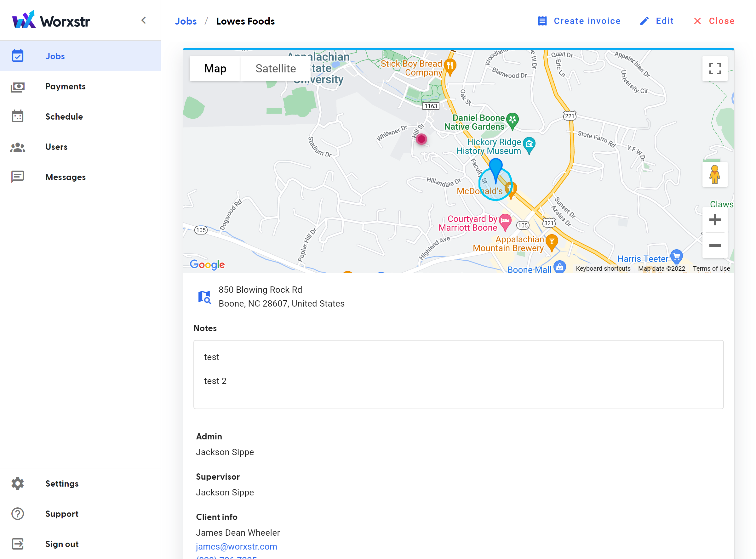Click the red Close X icon
Image resolution: width=756 pixels, height=559 pixels.
coord(697,21)
